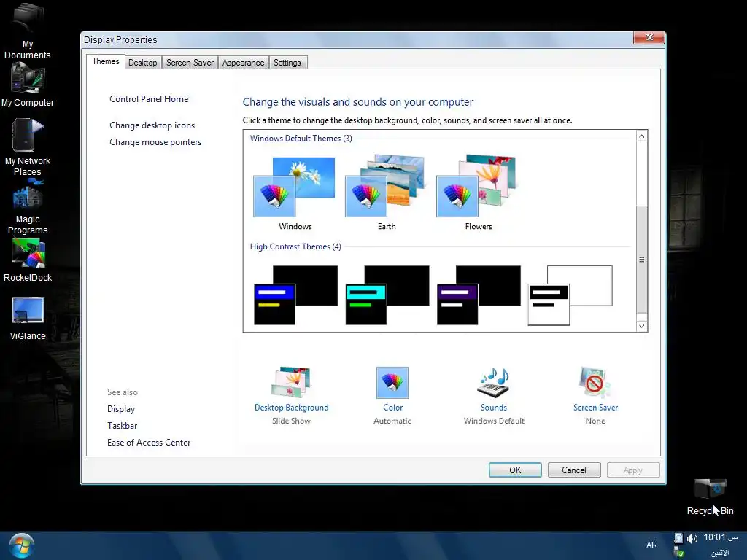
Task: Click the AF language indicator
Action: (651, 545)
